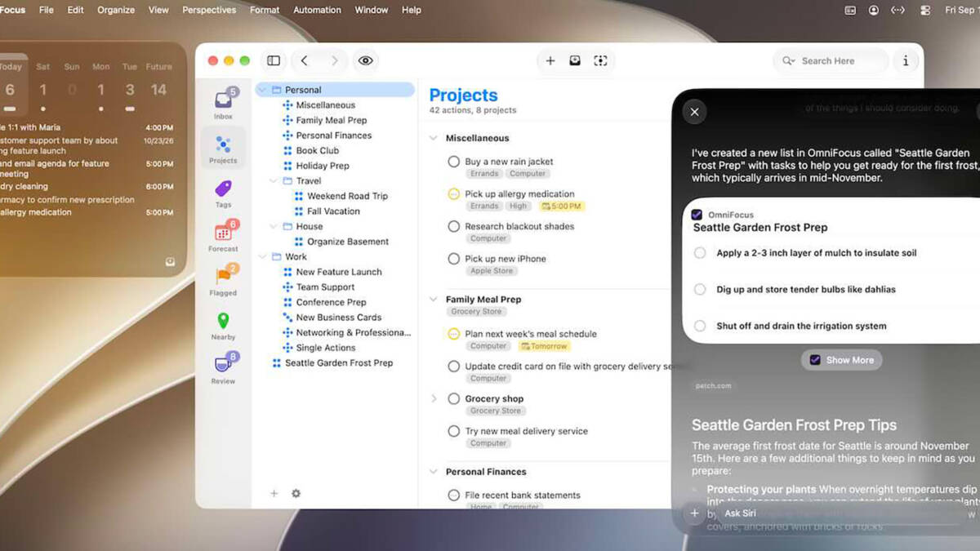Close the Siri panel with X button
980x551 pixels.
click(x=694, y=112)
